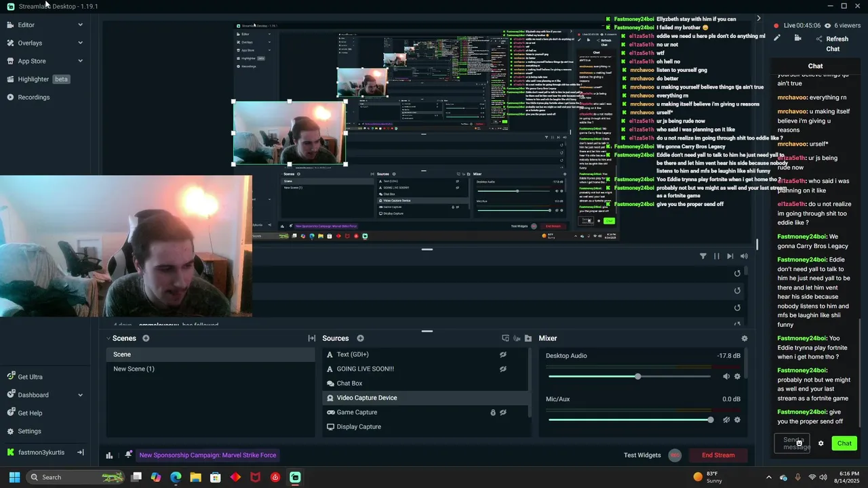
Task: Unmute Mic/Aux speaker icon
Action: 726,420
